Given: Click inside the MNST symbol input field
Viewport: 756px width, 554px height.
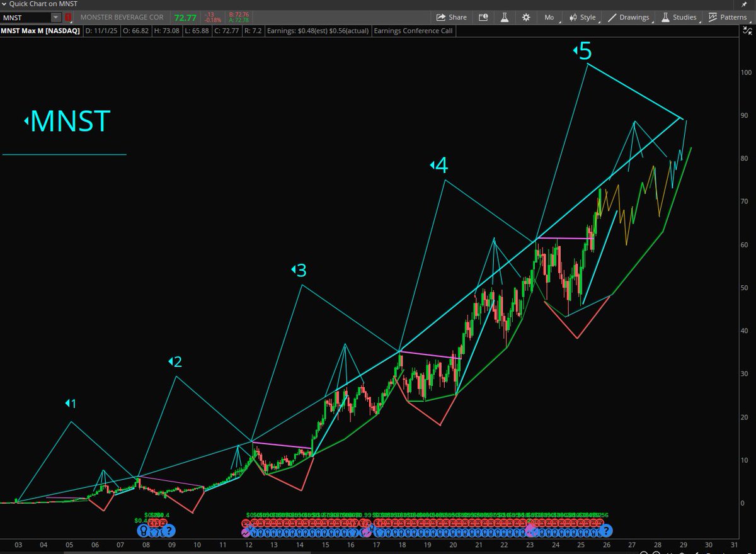Looking at the screenshot, I should pyautogui.click(x=25, y=18).
